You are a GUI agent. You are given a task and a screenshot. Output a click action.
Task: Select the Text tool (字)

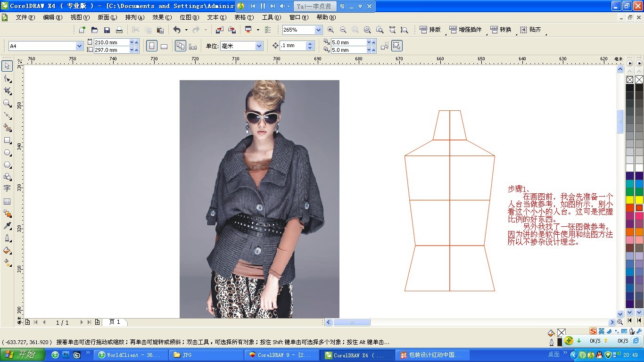coord(7,189)
